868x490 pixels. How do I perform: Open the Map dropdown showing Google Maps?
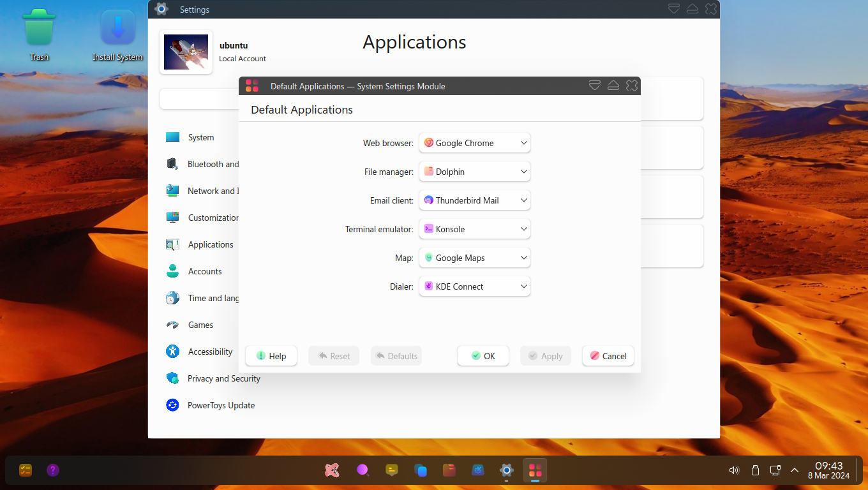[x=475, y=258]
